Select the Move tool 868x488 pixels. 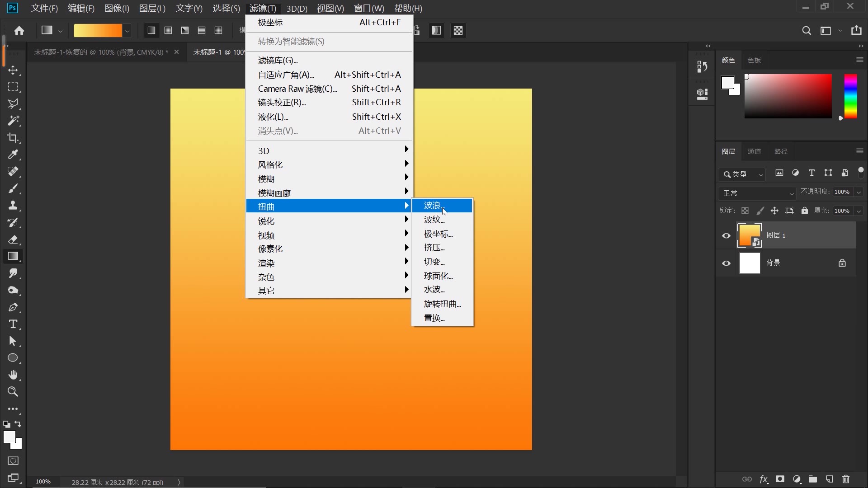(x=13, y=70)
